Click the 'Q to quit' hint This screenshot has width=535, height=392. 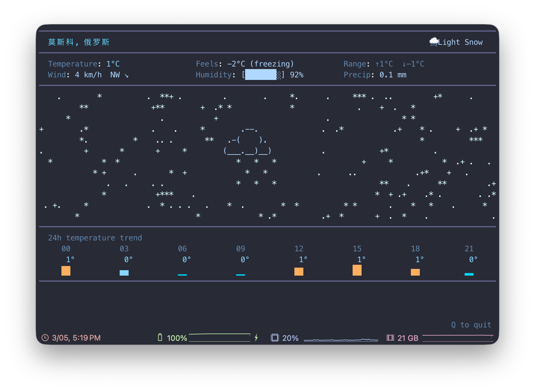[x=471, y=325]
